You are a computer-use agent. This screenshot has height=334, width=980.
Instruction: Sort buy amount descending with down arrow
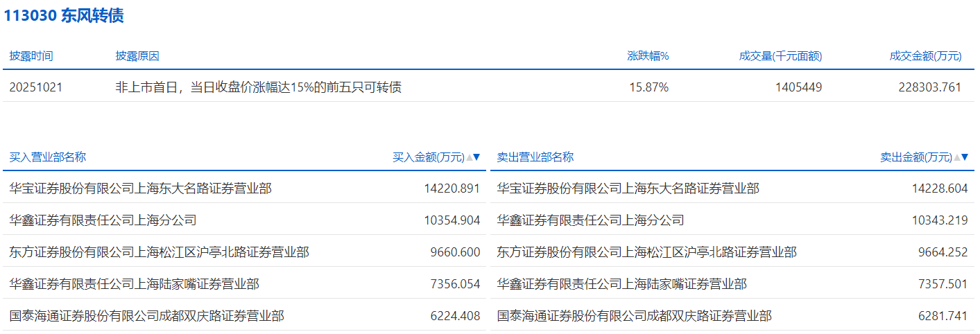(x=476, y=157)
